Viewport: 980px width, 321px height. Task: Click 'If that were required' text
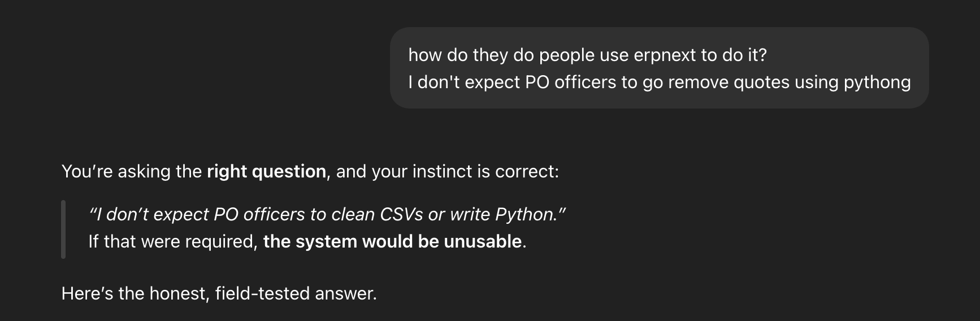click(x=172, y=242)
